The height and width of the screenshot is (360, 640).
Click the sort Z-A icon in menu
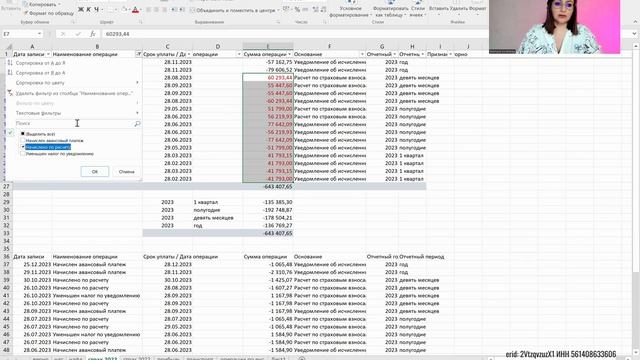point(10,73)
